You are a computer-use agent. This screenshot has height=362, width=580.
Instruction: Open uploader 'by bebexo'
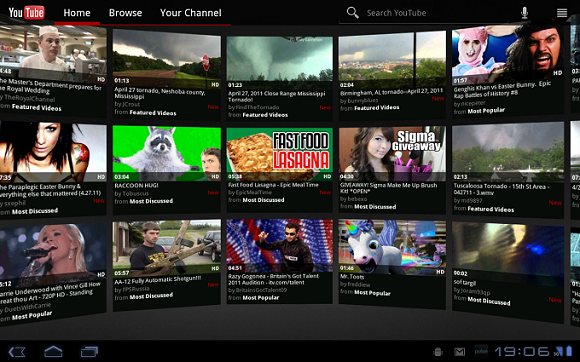pyautogui.click(x=354, y=199)
